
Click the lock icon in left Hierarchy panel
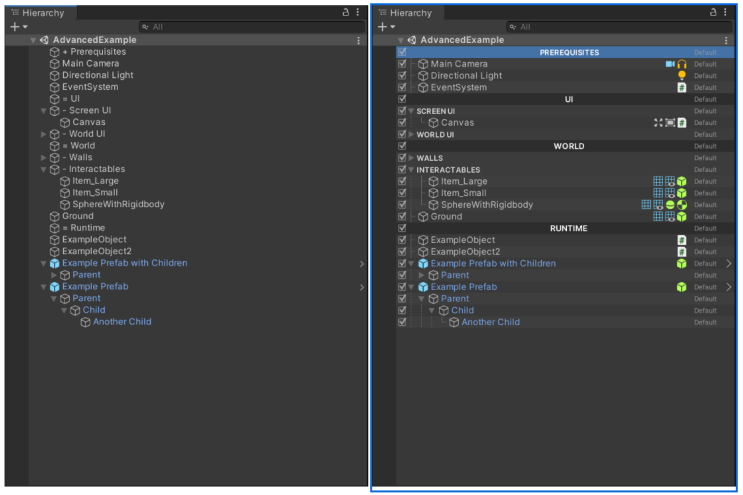coord(346,12)
